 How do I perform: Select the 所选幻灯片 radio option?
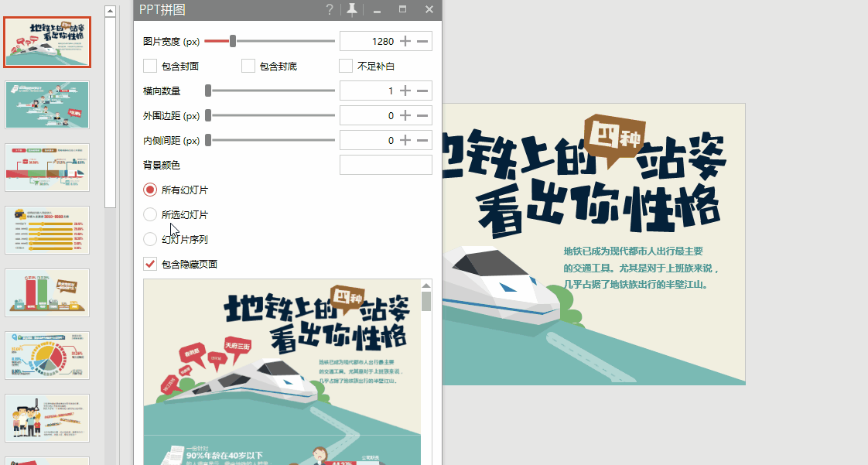pos(151,214)
